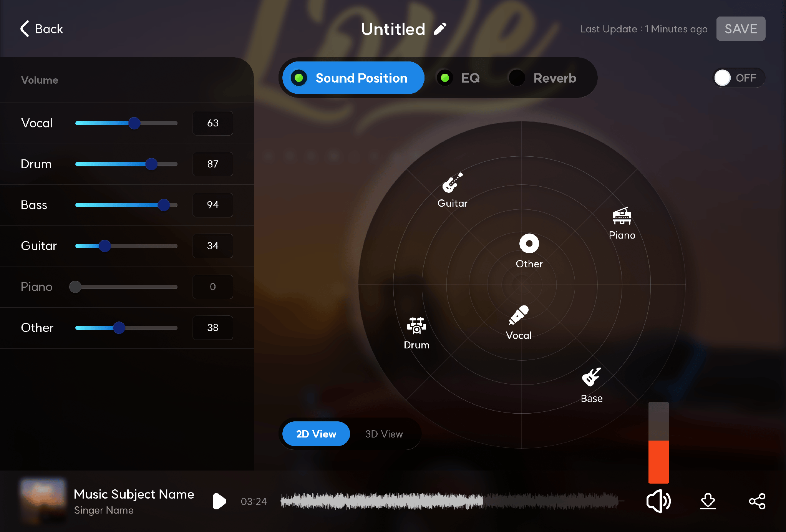
Task: Click the Vocal volume value field 63
Action: (212, 123)
